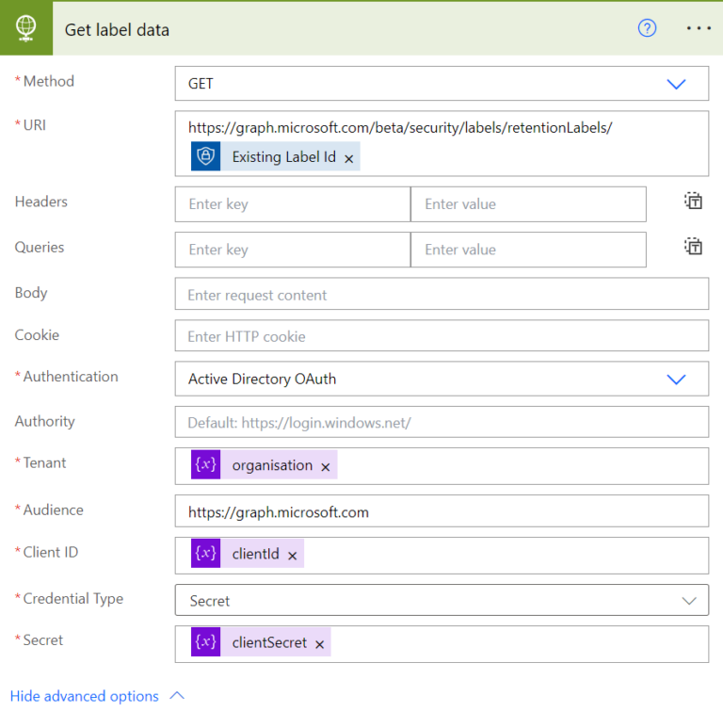Switch Queries to text mode icon
This screenshot has width=723, height=728.
[694, 247]
